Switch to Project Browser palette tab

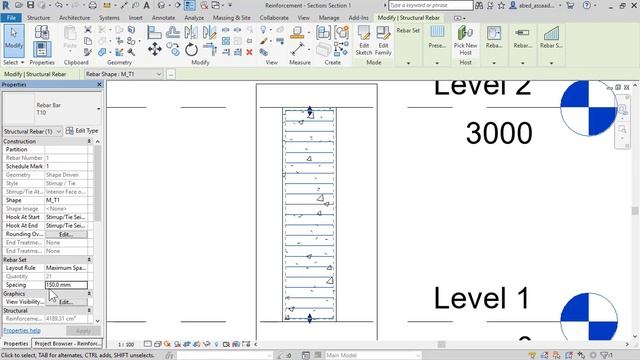click(67, 344)
